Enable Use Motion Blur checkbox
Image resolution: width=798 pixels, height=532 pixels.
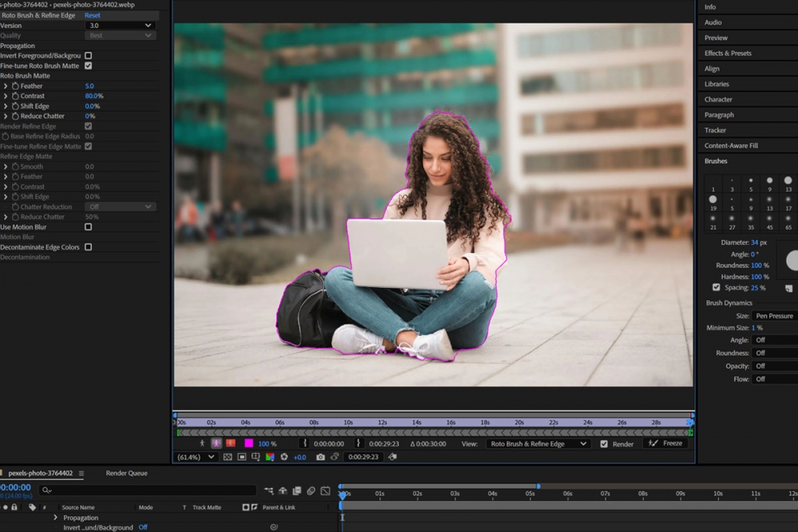click(89, 227)
